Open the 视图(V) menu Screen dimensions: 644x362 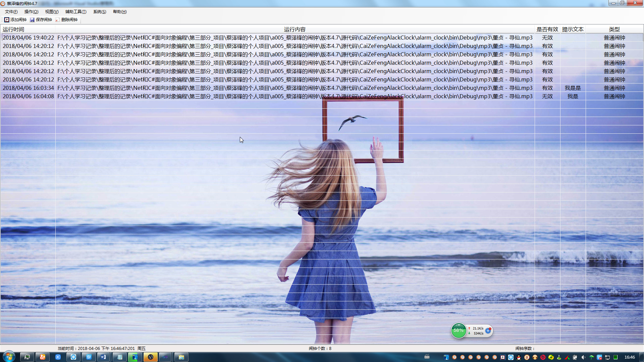pyautogui.click(x=52, y=12)
